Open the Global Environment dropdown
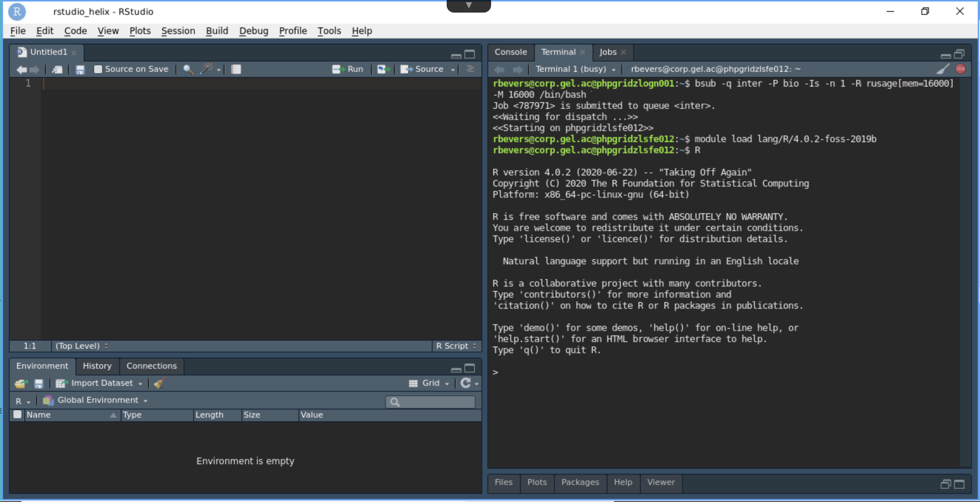Viewport: 980px width, 502px height. point(95,401)
